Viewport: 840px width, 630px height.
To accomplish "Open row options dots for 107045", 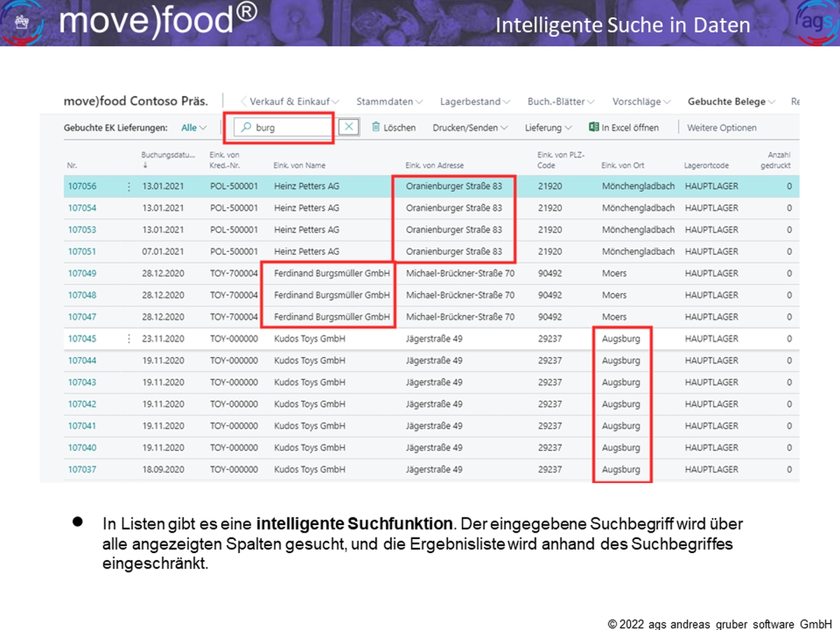I will (x=128, y=339).
